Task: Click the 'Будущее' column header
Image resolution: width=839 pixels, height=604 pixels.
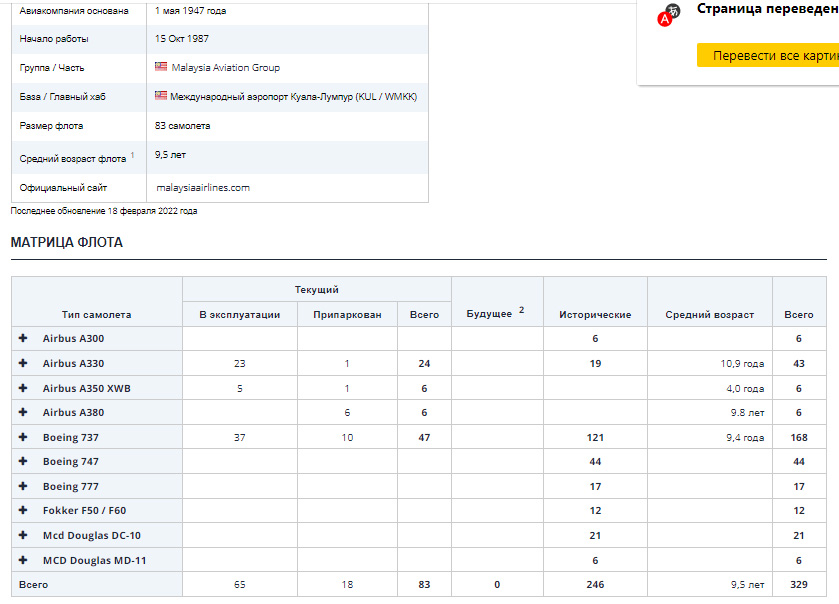Action: coord(489,314)
